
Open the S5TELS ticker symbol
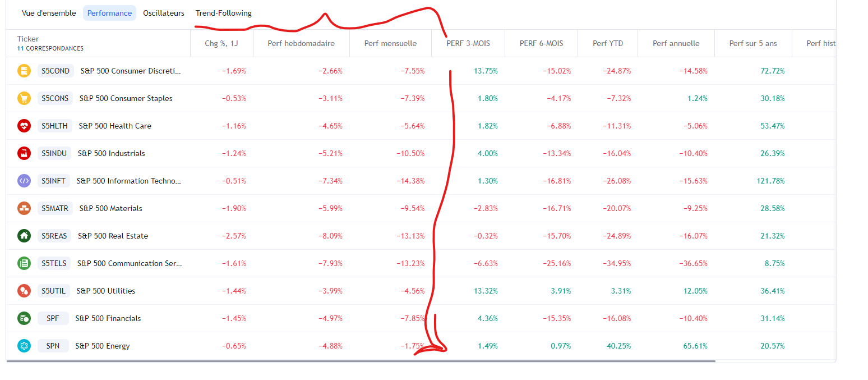(53, 263)
